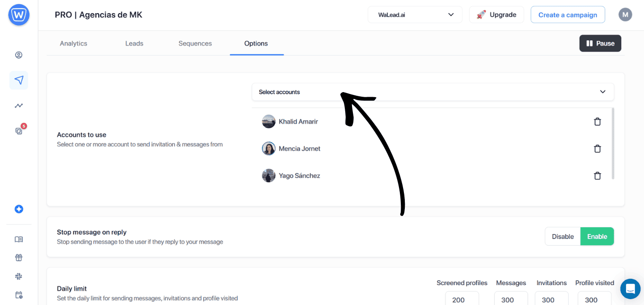644x305 pixels.
Task: Delete Mencia Jornet account with trash icon
Action: coord(598,149)
